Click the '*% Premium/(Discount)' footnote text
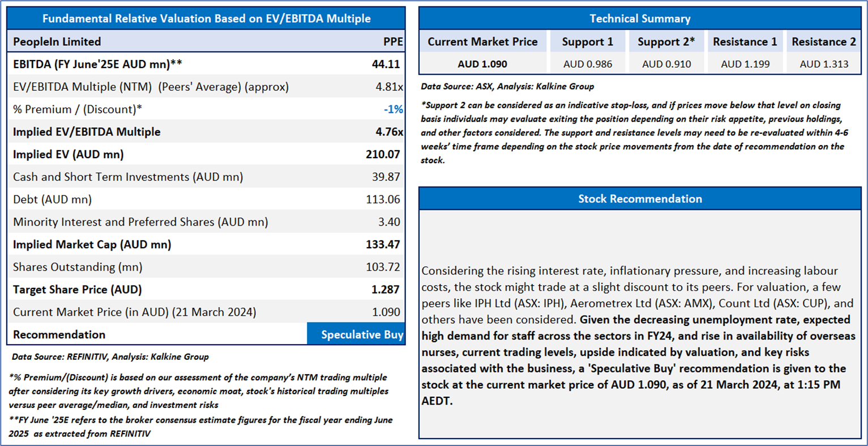This screenshot has width=868, height=446. pos(199,391)
